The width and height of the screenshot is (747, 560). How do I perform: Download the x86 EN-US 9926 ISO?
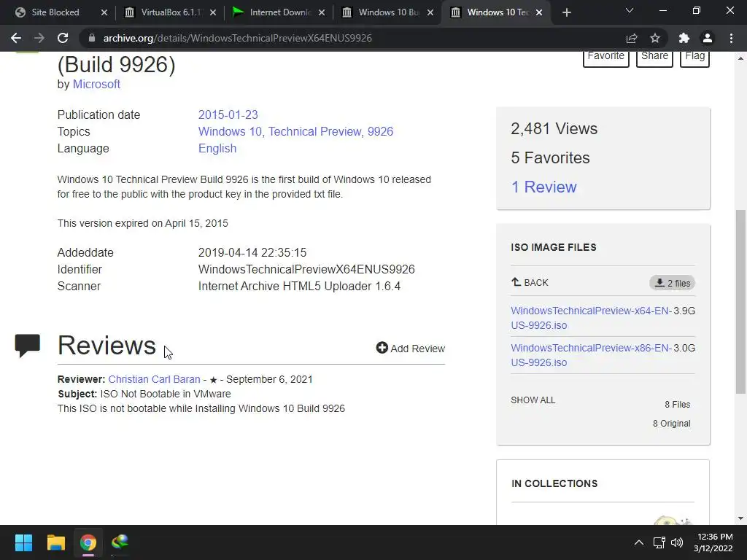(591, 355)
